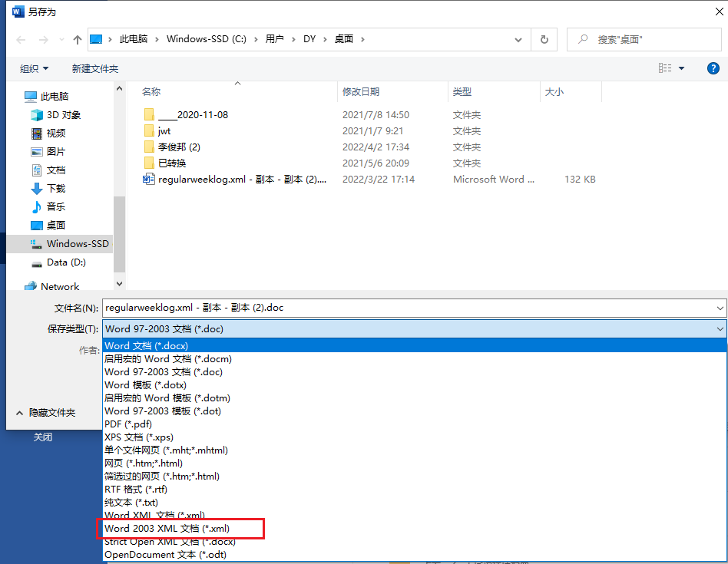This screenshot has height=564, width=728.
Task: Choose 网页 (*.htm;*.html) format
Action: 415,463
